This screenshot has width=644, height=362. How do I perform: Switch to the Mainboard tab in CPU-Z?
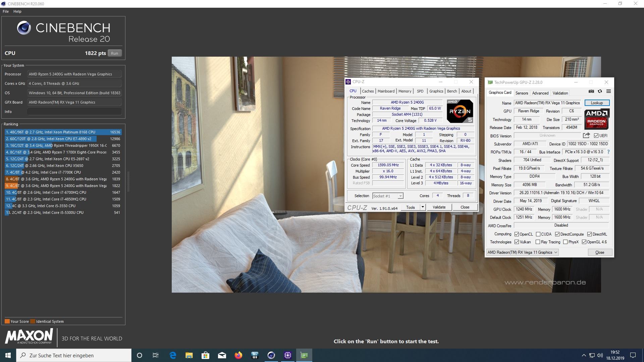point(386,91)
